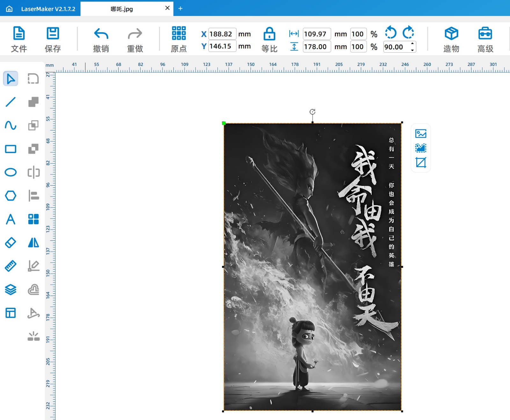Open the layout template icon
This screenshot has height=420, width=510.
(x=11, y=313)
